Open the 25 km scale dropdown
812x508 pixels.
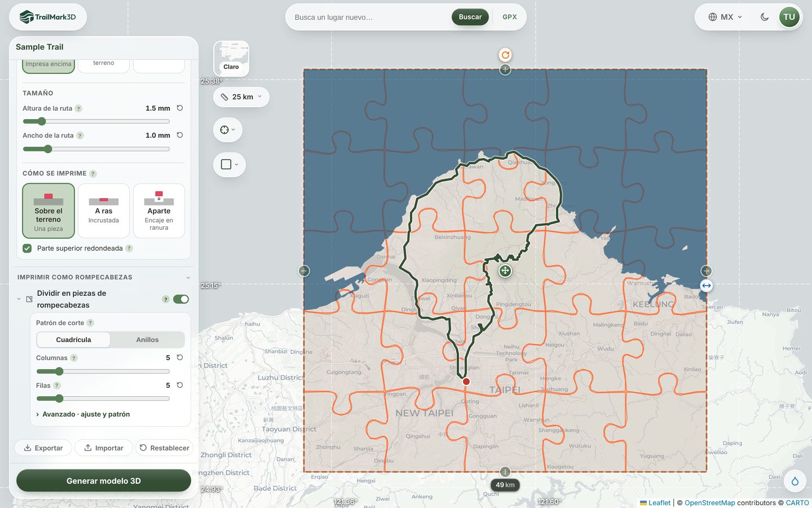[x=241, y=97]
